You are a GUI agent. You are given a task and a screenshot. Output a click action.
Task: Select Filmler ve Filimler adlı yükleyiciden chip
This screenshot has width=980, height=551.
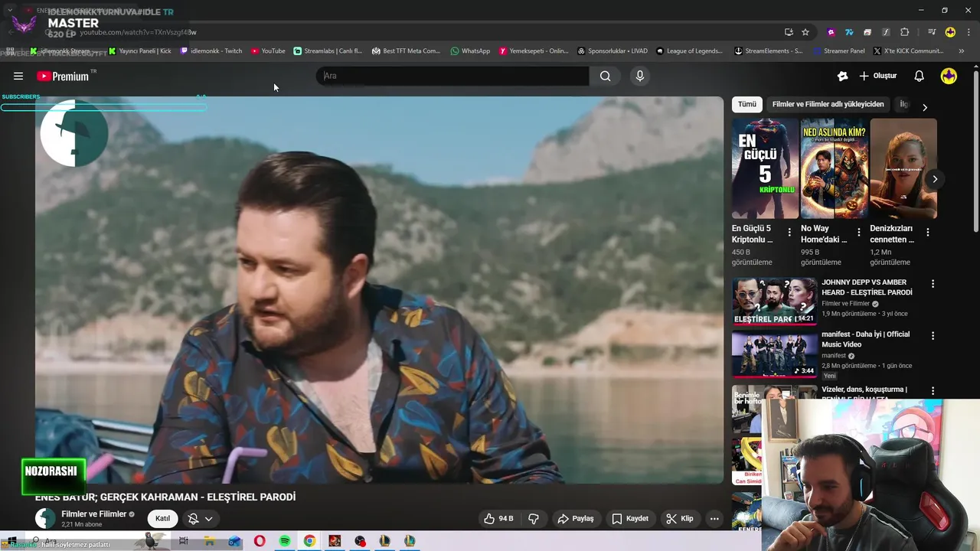pos(828,104)
